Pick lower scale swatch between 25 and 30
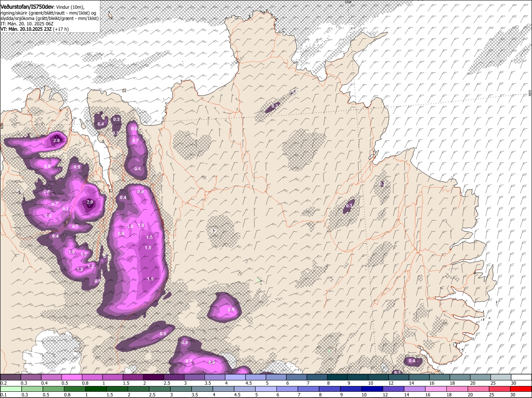 500,389
